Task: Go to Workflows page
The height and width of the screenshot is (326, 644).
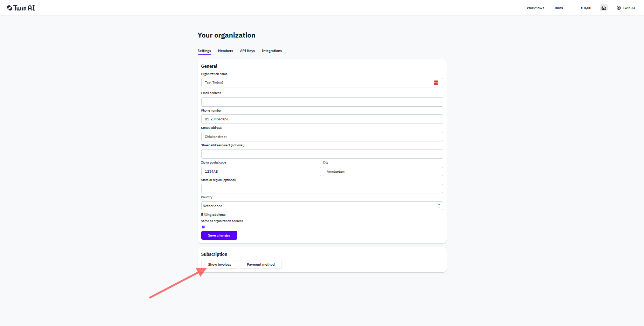Action: 535,8
